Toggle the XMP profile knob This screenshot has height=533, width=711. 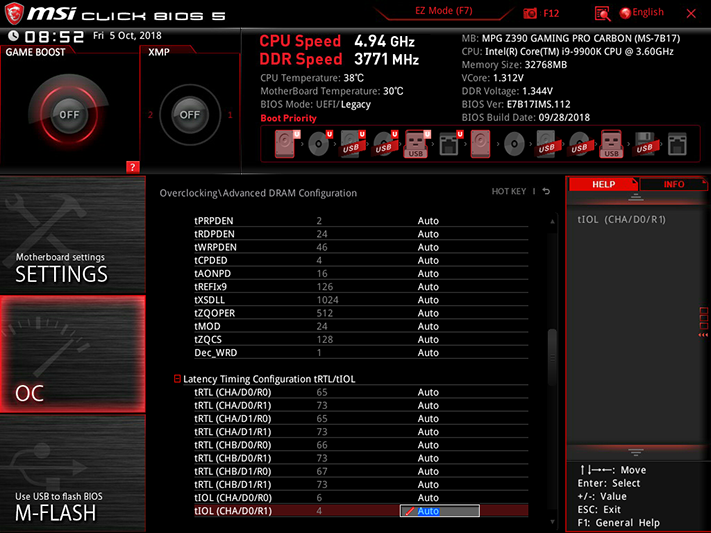190,114
